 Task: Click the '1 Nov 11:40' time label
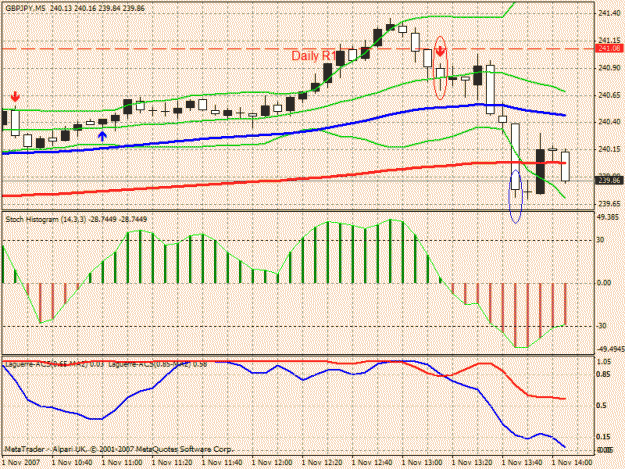coord(222,463)
